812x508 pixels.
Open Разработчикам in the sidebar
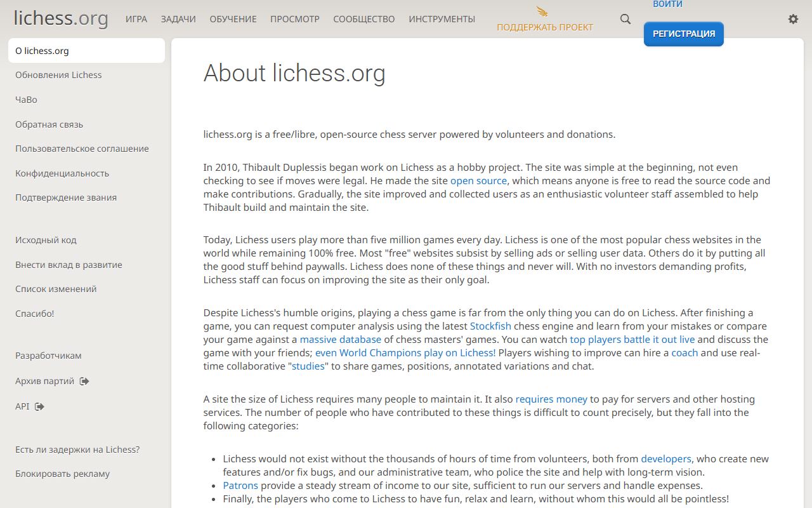tap(48, 356)
